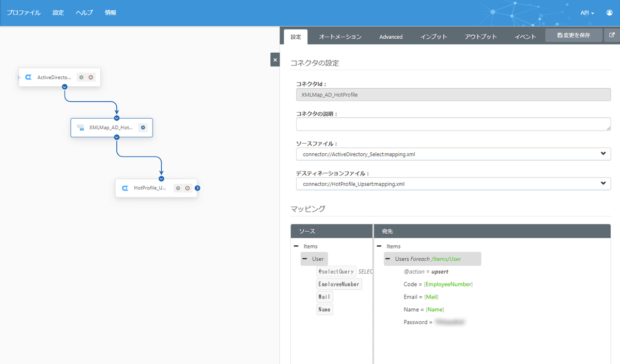The height and width of the screenshot is (364, 620).
Task: Collapse the destination Items node
Action: coord(379,246)
